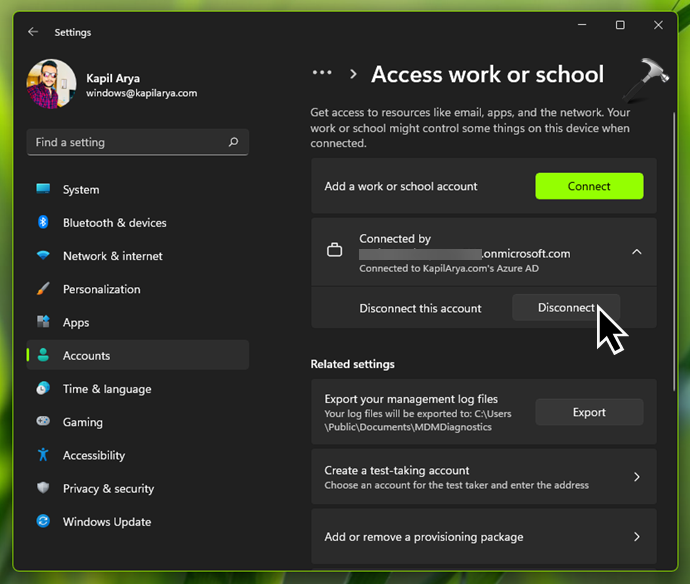
Task: Click the Accessibility figure icon
Action: (43, 455)
